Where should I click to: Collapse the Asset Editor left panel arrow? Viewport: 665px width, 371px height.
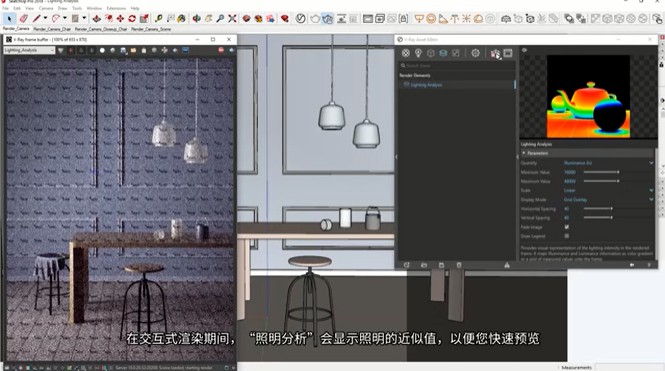396,157
